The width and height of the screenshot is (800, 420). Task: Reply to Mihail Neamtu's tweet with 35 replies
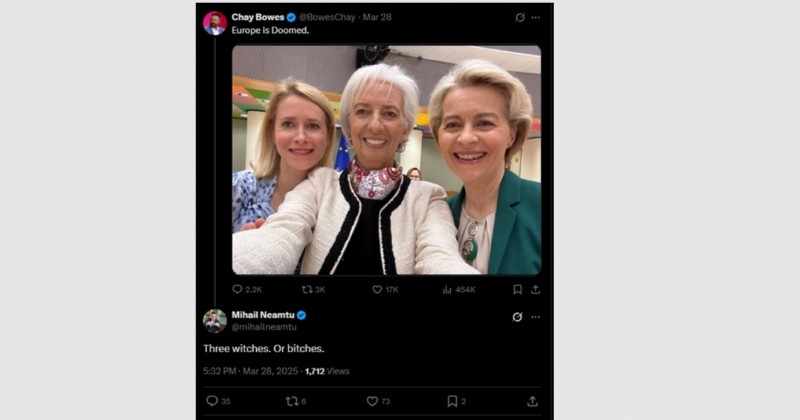(212, 401)
